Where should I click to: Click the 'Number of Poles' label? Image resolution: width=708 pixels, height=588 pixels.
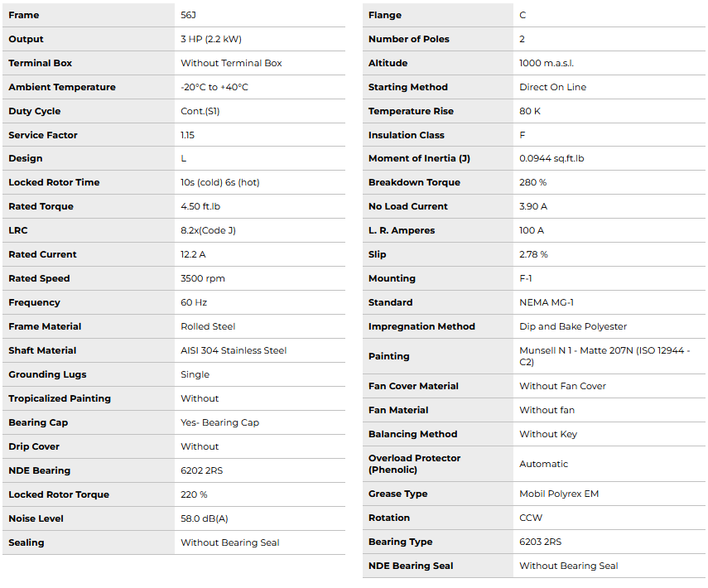tap(410, 39)
